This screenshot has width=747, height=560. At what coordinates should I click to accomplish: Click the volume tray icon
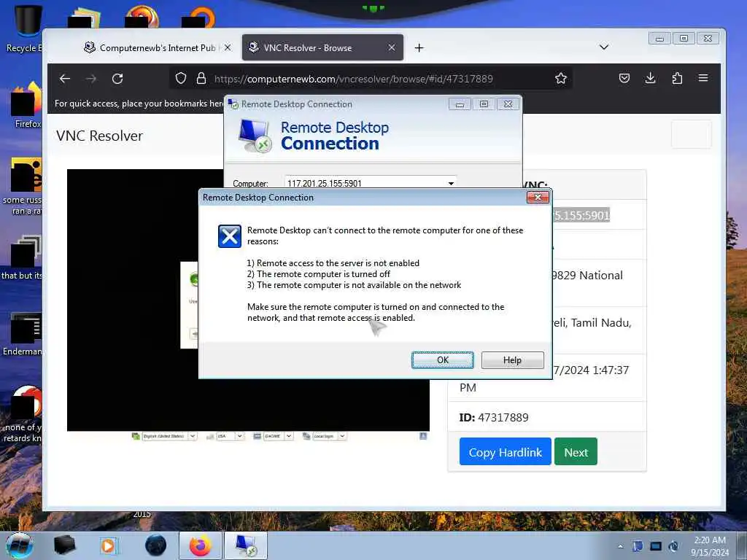click(673, 546)
